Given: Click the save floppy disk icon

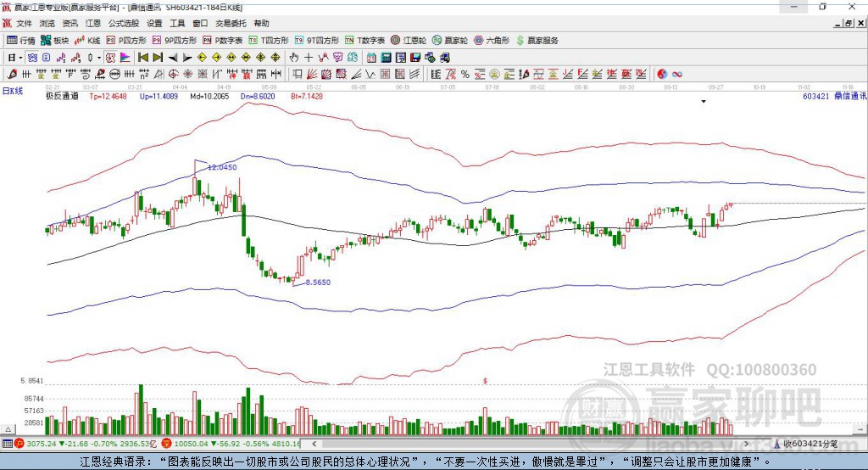Looking at the screenshot, I should click(415, 58).
